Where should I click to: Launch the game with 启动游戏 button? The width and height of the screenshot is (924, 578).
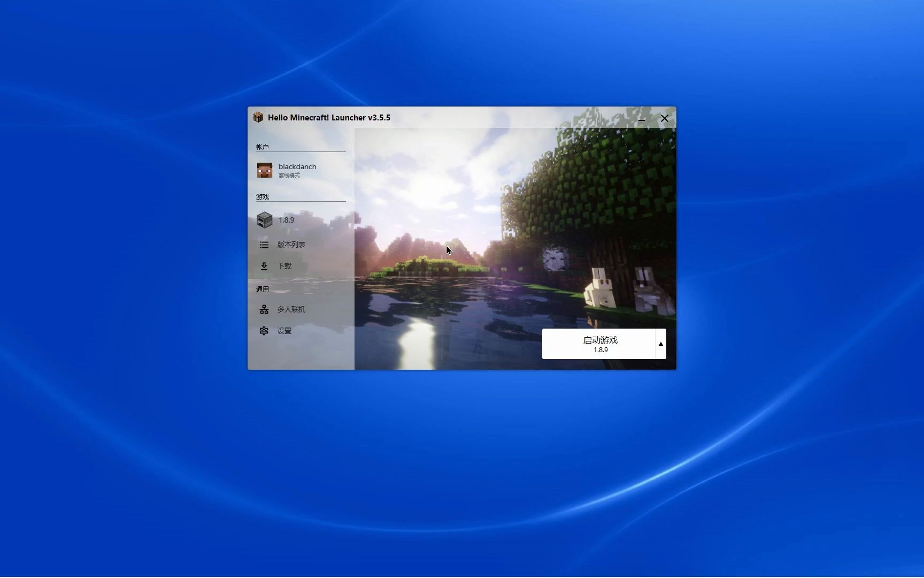click(x=599, y=344)
